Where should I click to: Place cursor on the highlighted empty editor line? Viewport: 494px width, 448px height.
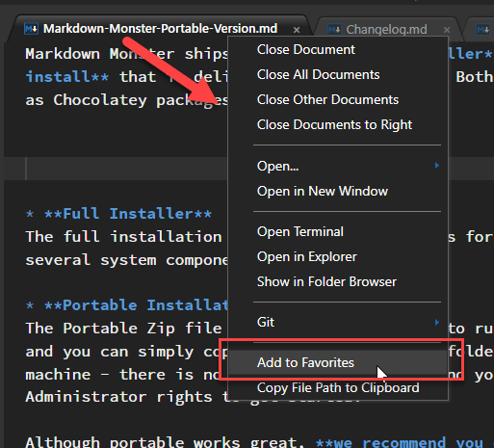click(116, 169)
